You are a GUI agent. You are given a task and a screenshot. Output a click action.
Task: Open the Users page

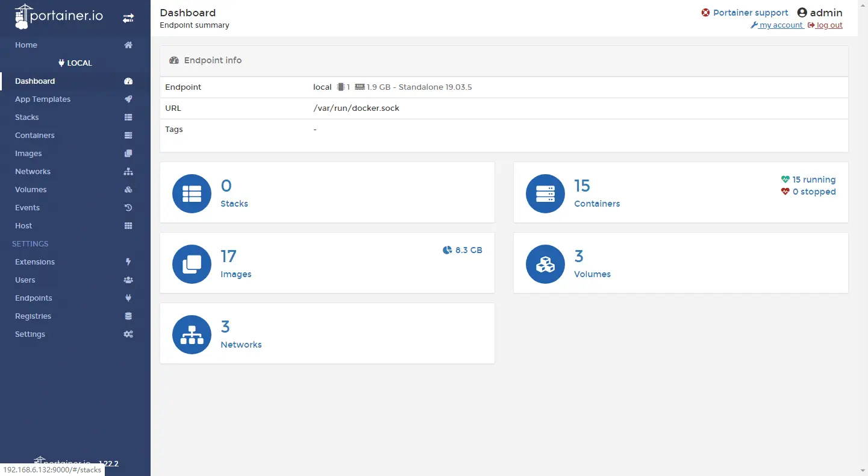[75, 280]
